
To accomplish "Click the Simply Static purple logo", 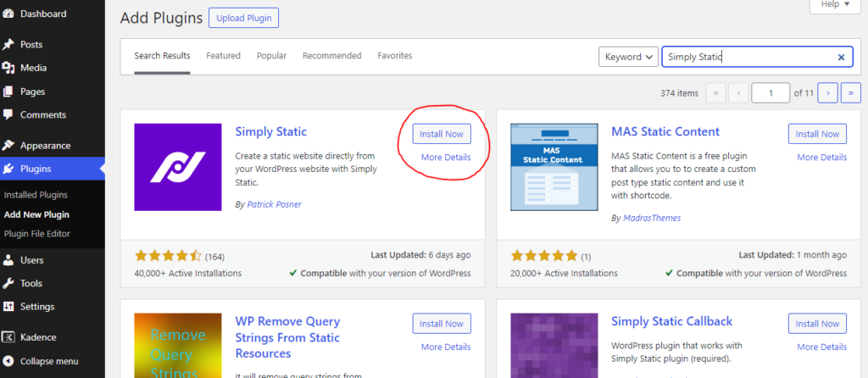I will click(x=178, y=167).
